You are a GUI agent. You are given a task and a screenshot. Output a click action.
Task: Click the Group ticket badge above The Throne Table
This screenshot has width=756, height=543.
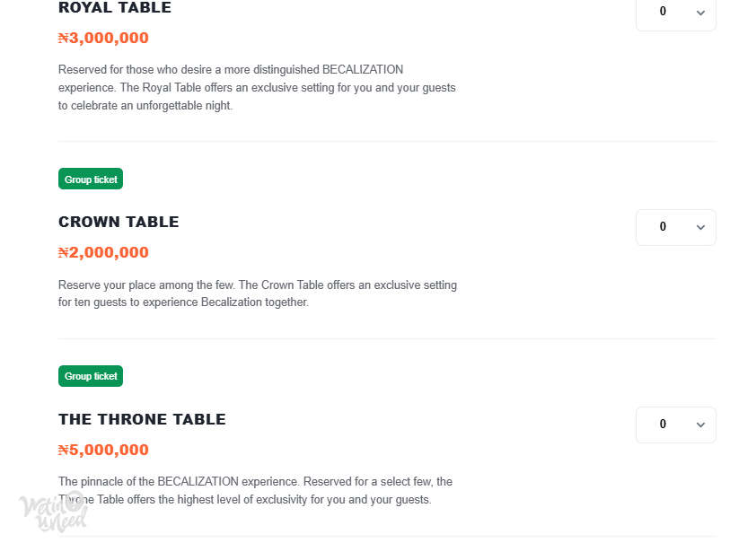point(91,376)
